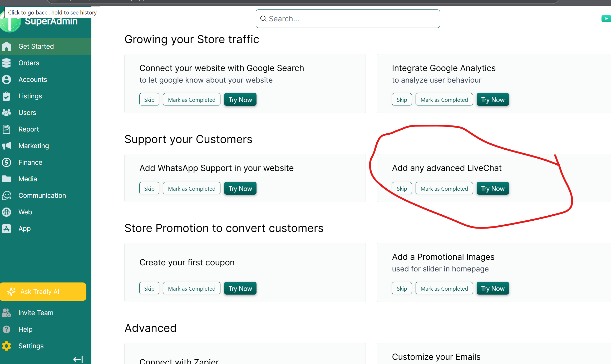Open Ask Tradly AI assistant

click(43, 292)
